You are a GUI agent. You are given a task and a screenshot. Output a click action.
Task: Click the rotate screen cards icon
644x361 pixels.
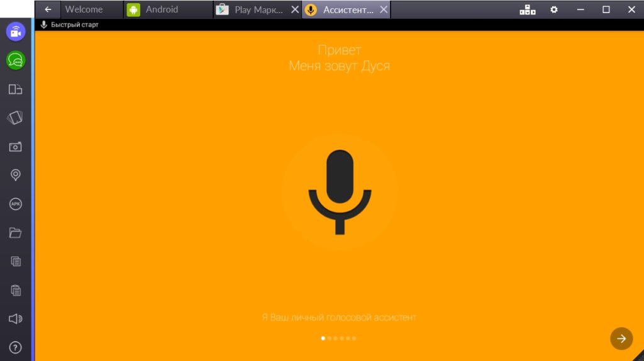pyautogui.click(x=16, y=118)
